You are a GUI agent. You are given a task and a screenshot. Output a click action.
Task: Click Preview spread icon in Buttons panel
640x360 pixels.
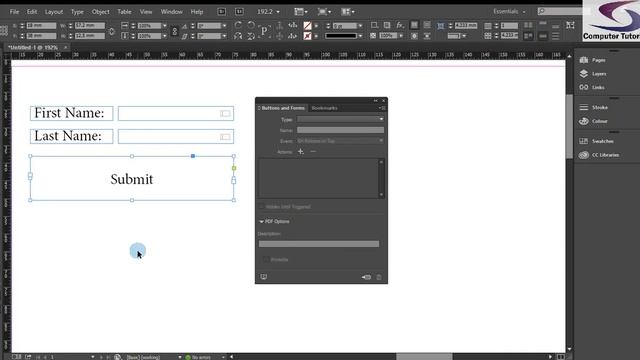[264, 277]
